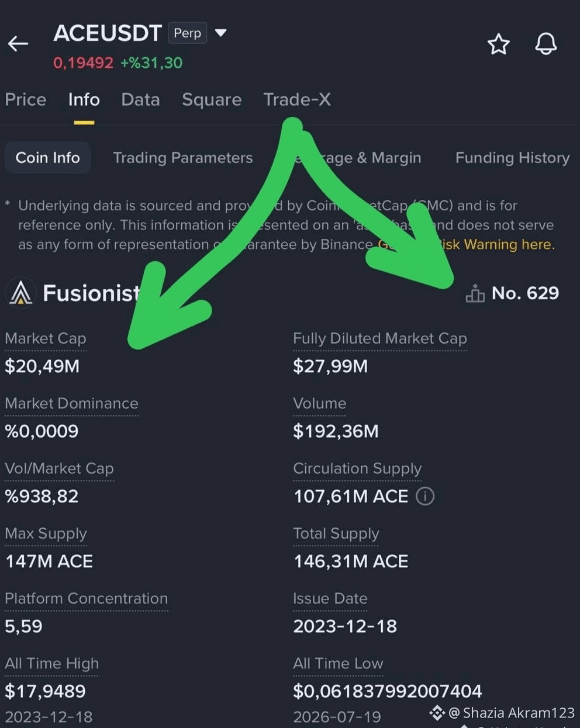
Task: Tap the Fusionist coin logo
Action: coord(21,292)
